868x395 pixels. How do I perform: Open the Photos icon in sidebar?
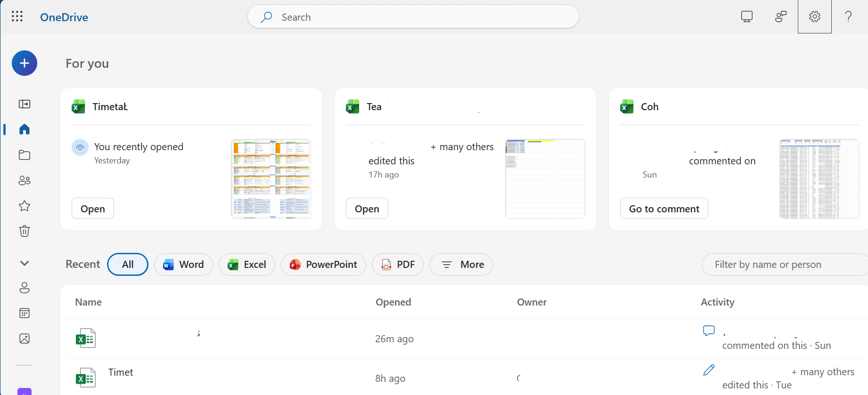(x=25, y=339)
